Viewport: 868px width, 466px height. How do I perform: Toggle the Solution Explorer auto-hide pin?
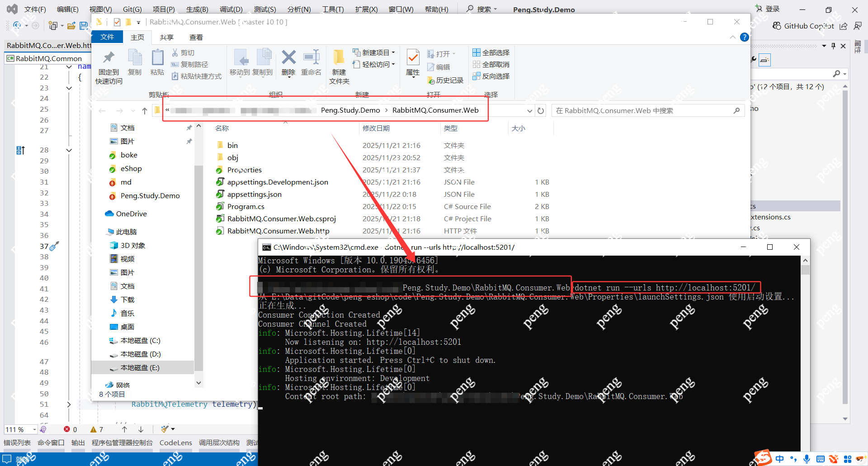834,46
